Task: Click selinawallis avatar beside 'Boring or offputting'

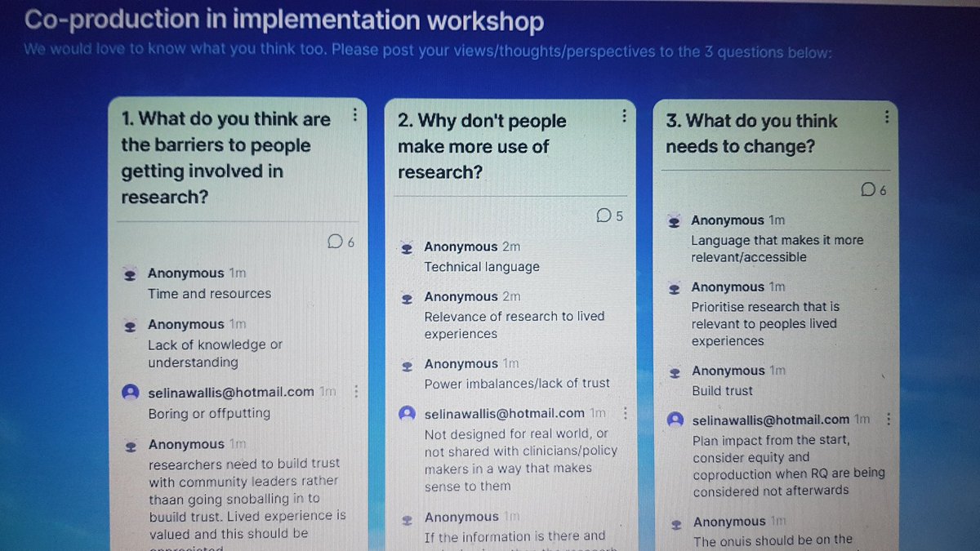Action: 130,393
